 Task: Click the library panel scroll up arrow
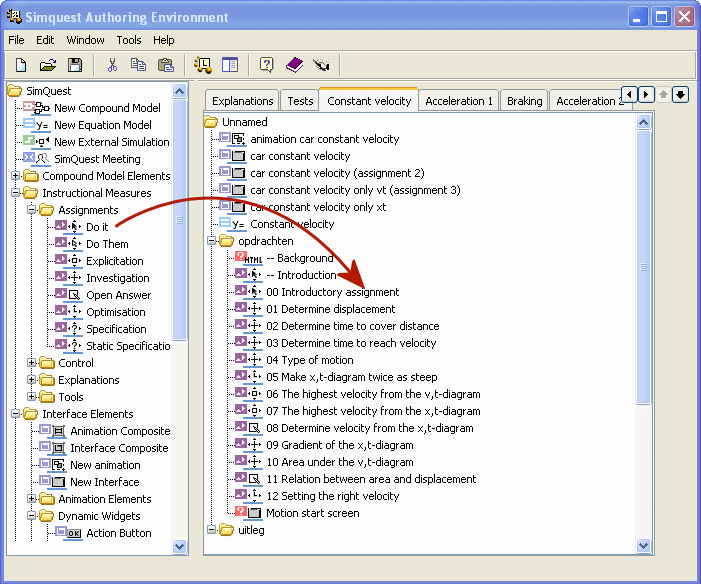tap(180, 91)
